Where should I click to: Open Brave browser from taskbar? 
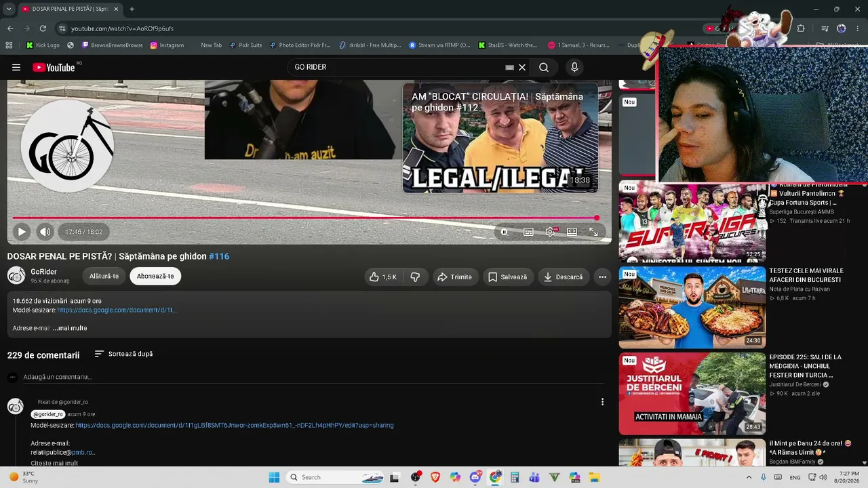tap(435, 477)
